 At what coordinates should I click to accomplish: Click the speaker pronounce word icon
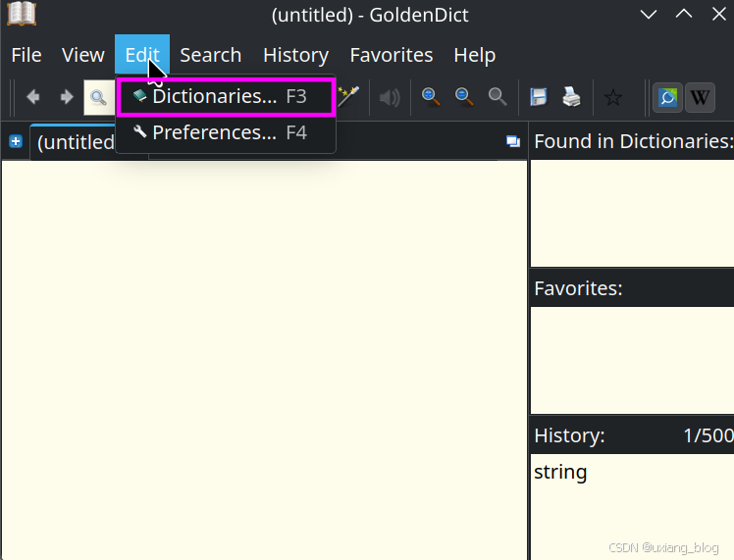pyautogui.click(x=390, y=98)
